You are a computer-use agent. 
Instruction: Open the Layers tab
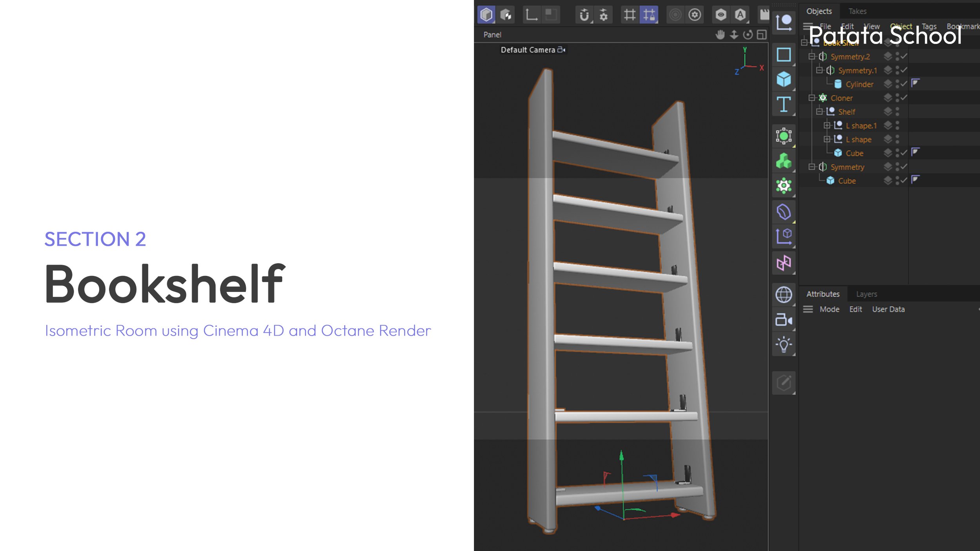point(866,294)
